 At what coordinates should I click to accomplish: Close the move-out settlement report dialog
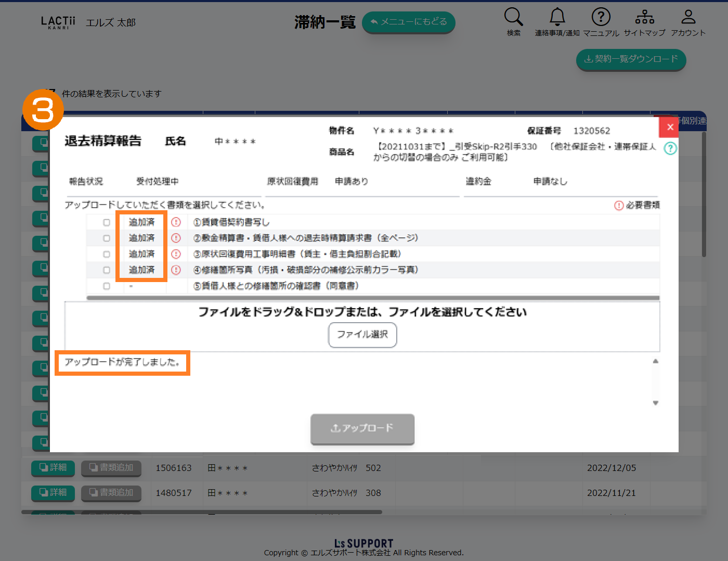pyautogui.click(x=670, y=127)
